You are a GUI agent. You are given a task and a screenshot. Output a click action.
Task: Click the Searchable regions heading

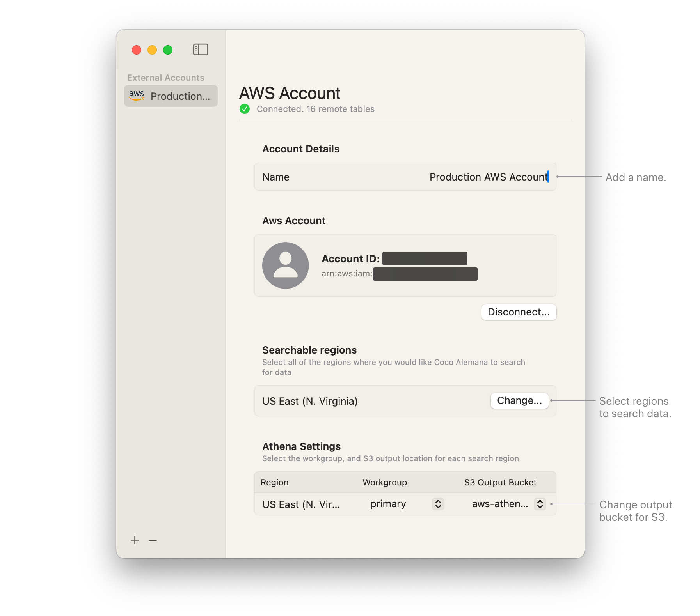point(309,350)
